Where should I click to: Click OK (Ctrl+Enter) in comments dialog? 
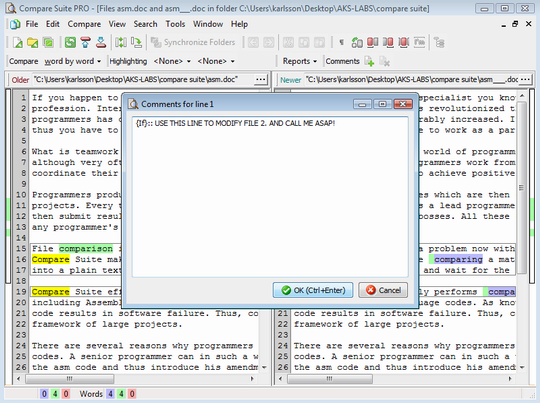313,290
